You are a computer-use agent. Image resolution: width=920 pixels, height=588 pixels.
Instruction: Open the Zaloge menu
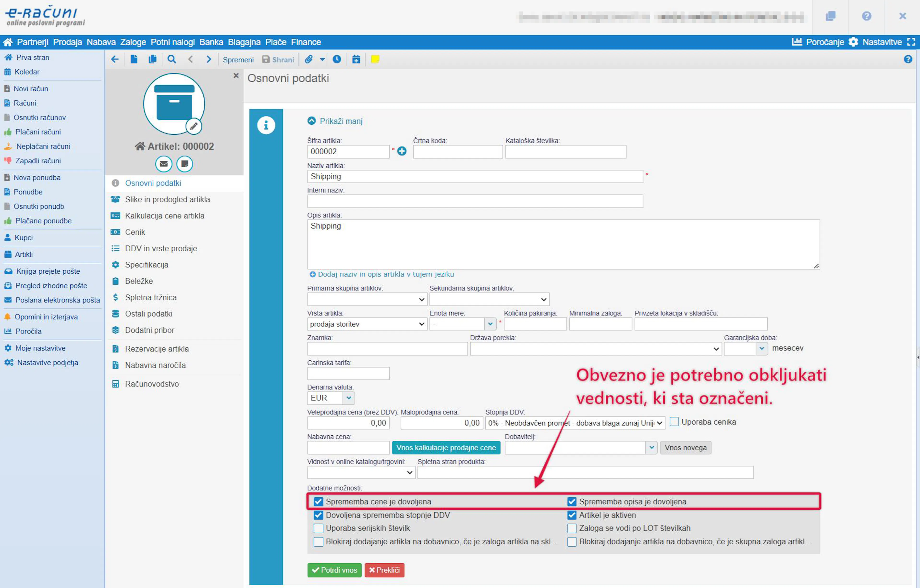click(133, 42)
